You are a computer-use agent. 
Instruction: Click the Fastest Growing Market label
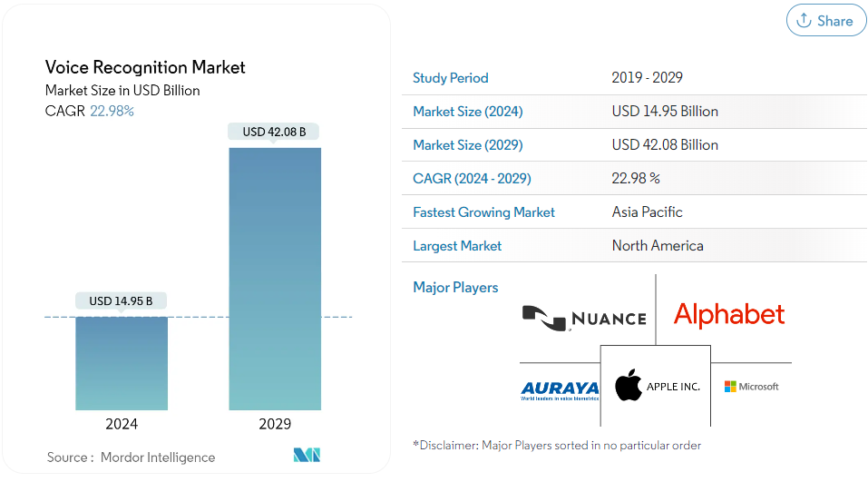point(483,212)
